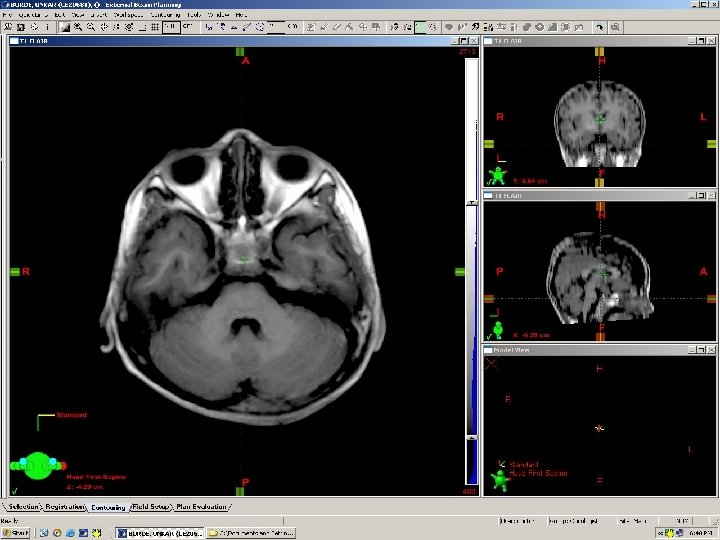Select the zoom in magnifier tool
The width and height of the screenshot is (720, 540).
[78, 27]
